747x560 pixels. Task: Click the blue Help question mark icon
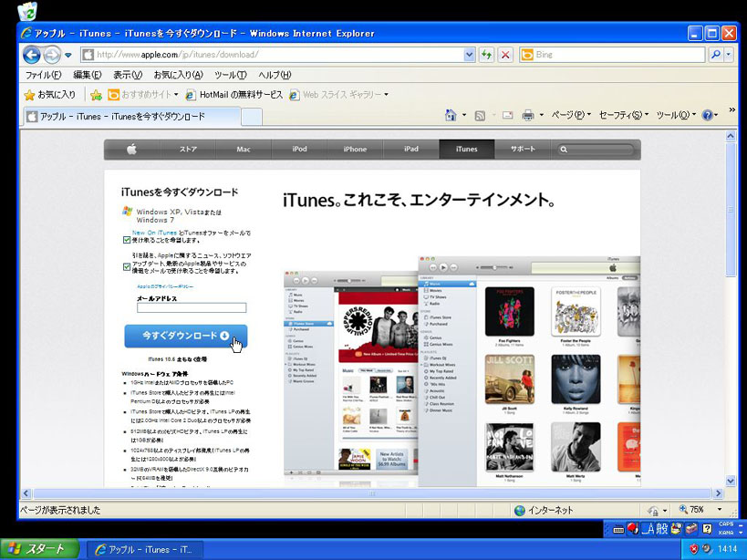tap(708, 115)
